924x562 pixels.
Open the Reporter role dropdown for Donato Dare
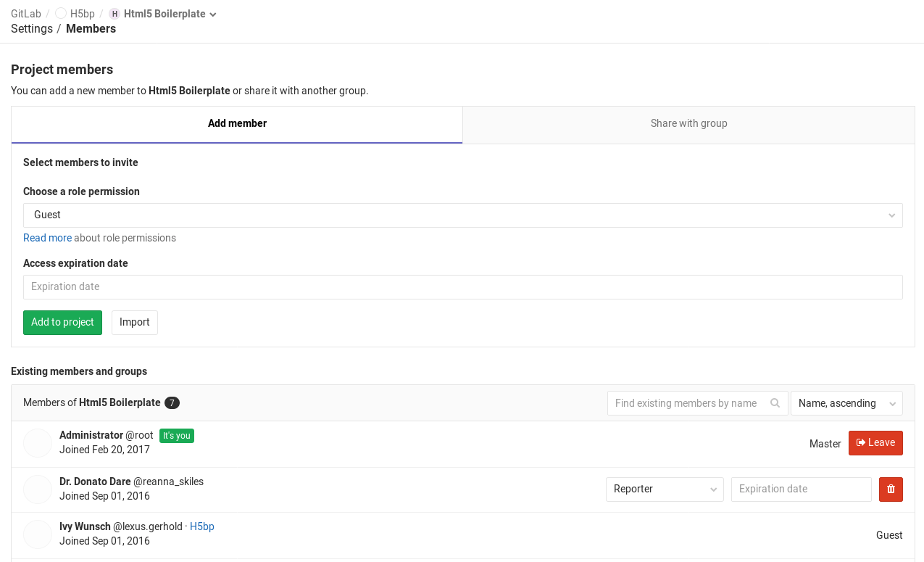[665, 489]
